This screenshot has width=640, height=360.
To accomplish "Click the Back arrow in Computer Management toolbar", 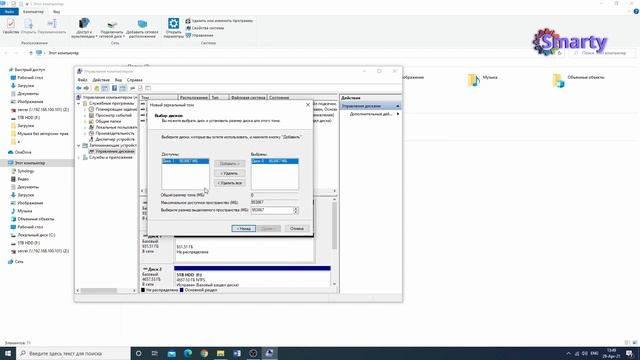I will click(79, 88).
